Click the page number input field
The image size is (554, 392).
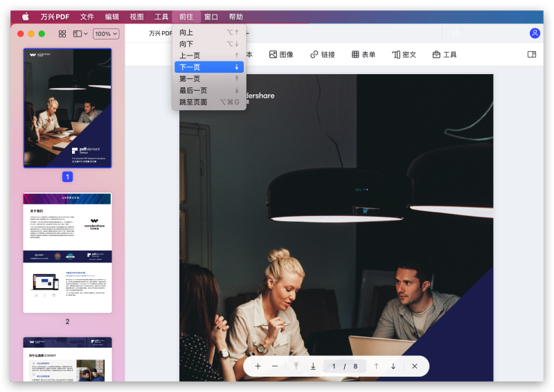coord(334,366)
